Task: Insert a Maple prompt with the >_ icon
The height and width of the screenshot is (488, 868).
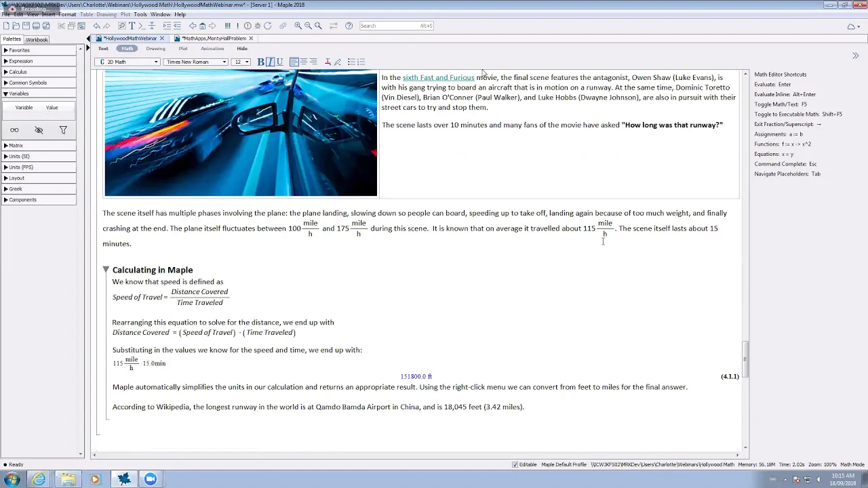Action: [x=142, y=26]
